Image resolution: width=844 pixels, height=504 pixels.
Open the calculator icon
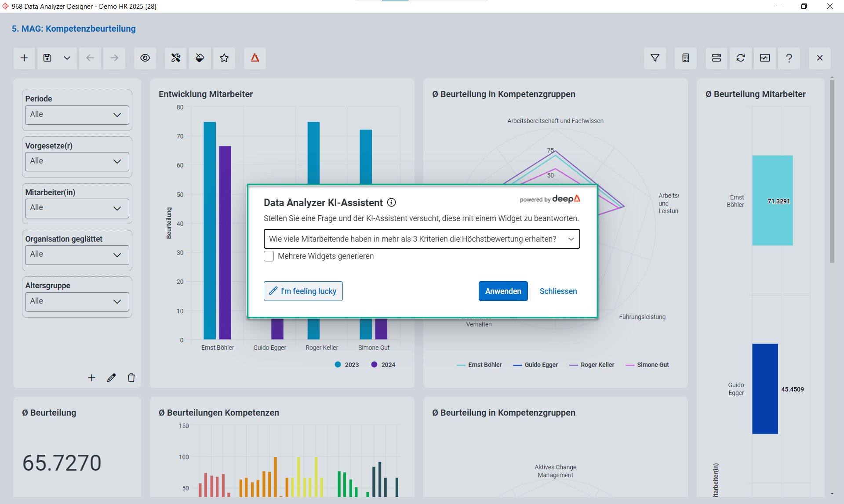coord(686,58)
